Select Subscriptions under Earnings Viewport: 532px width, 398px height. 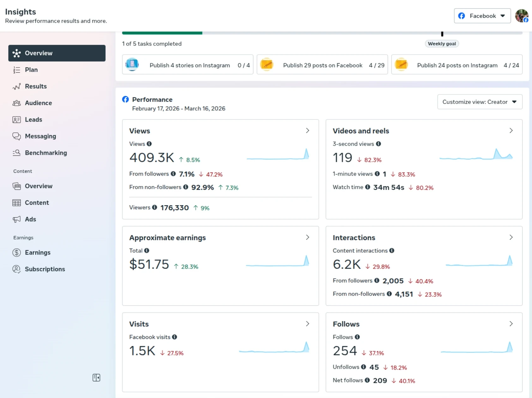[x=45, y=269]
